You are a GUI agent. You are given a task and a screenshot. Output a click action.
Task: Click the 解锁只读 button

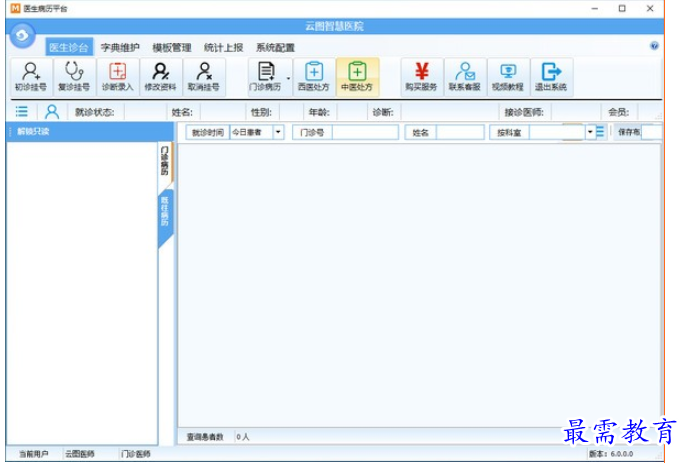click(x=33, y=131)
